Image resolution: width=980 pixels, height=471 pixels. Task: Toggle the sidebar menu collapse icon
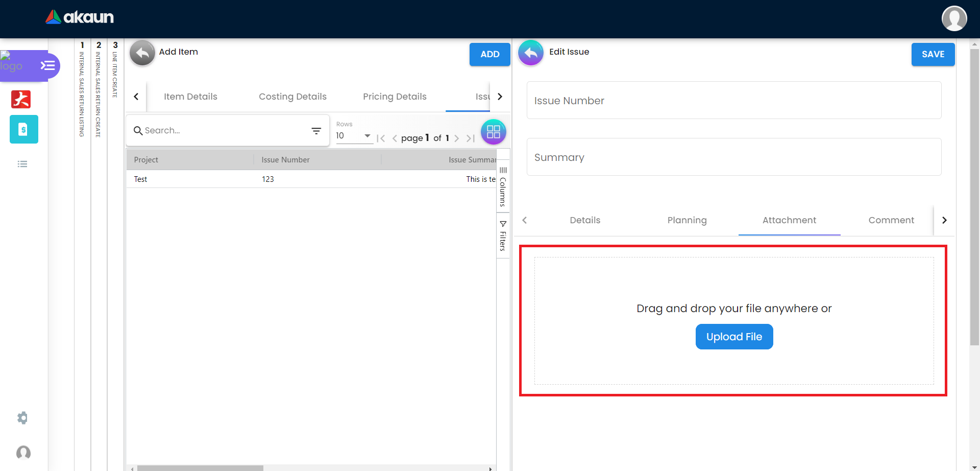[x=48, y=65]
